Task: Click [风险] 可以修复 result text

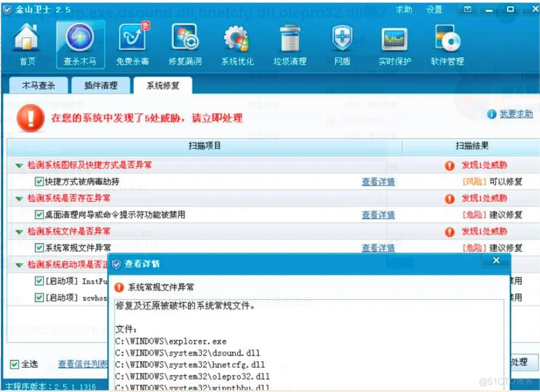Action: click(492, 182)
